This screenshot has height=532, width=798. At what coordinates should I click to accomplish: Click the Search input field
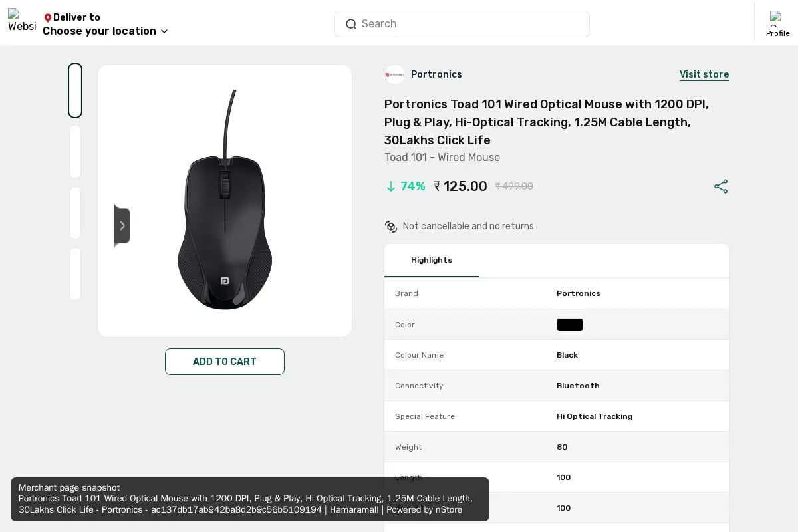462,24
